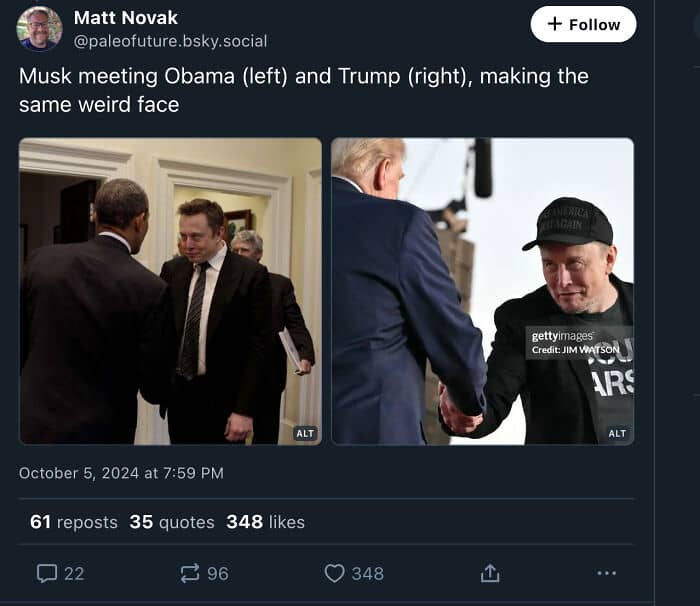Open the left photo in the post
Image resolution: width=700 pixels, height=606 pixels.
point(170,290)
